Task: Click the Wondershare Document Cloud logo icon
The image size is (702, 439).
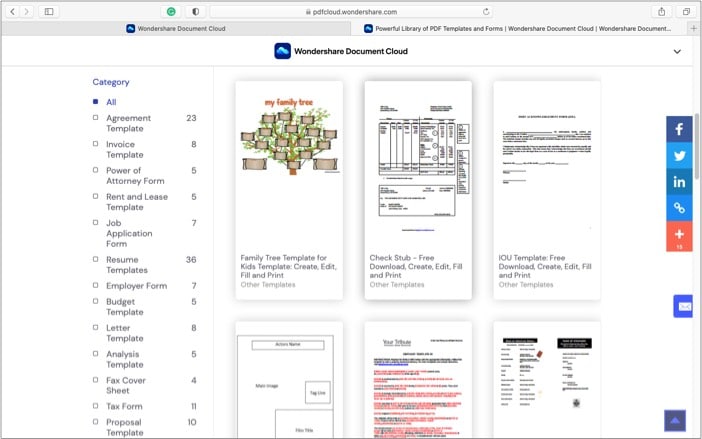Action: [283, 51]
